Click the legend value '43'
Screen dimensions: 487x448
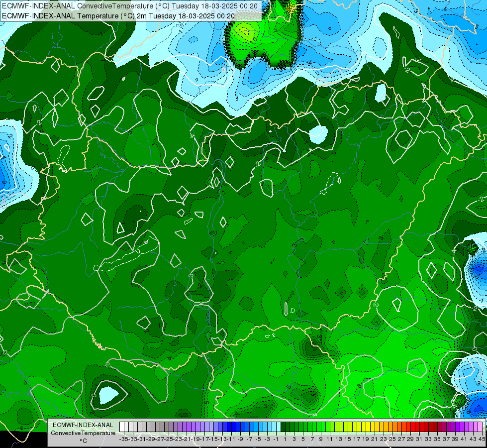pos(474,439)
